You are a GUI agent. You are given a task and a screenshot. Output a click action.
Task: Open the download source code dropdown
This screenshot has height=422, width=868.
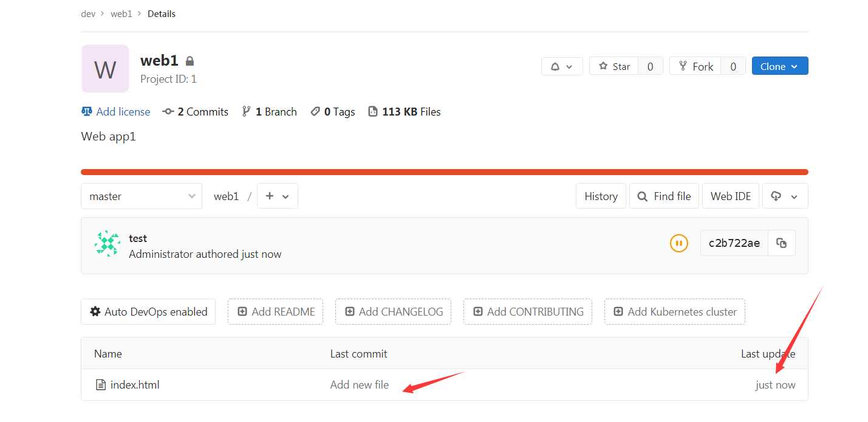tap(785, 196)
